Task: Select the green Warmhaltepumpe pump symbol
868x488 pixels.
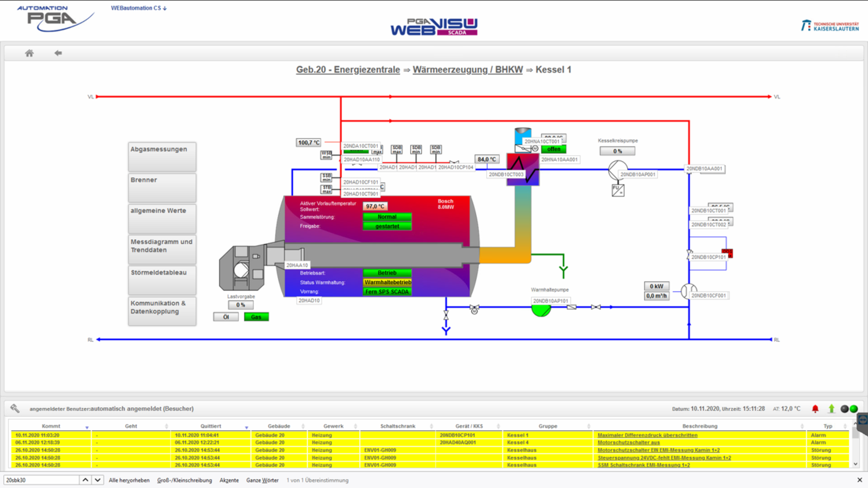Action: click(541, 310)
